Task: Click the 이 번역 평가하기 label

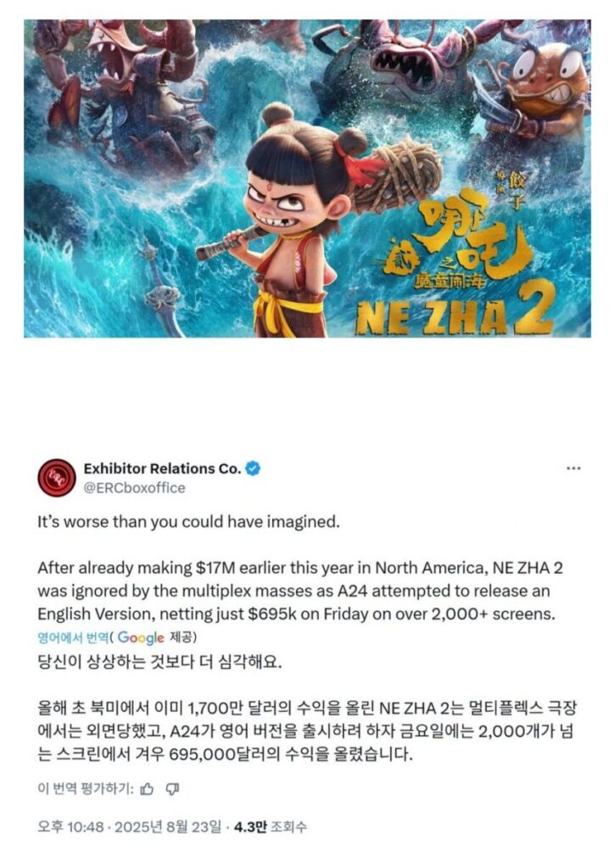Action: [x=86, y=789]
